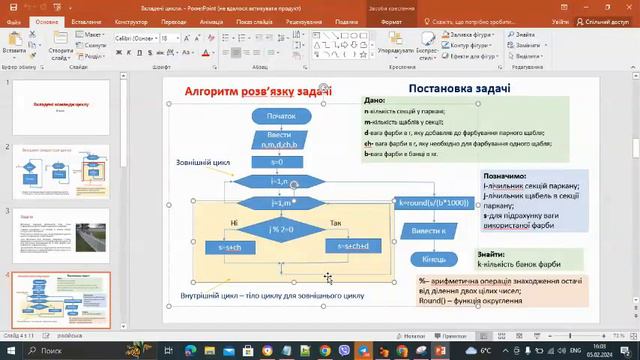Switch to the Insert (Вставлення) tab

coord(86,22)
